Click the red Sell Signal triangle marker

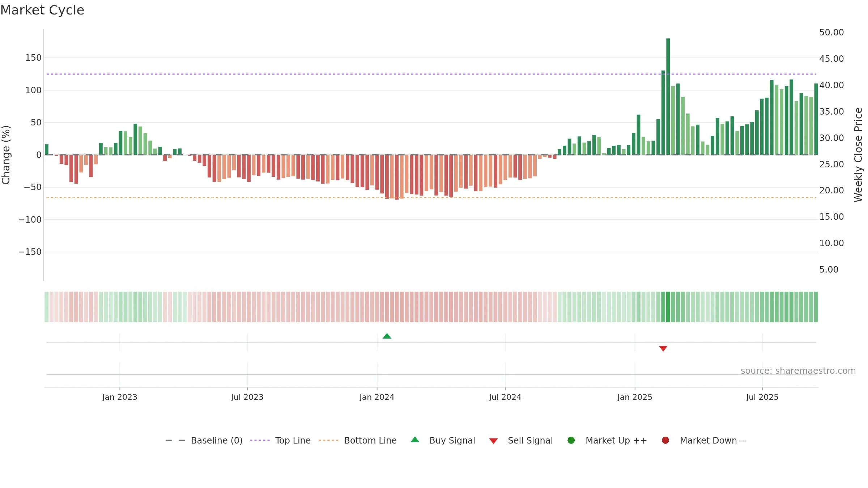(x=663, y=348)
